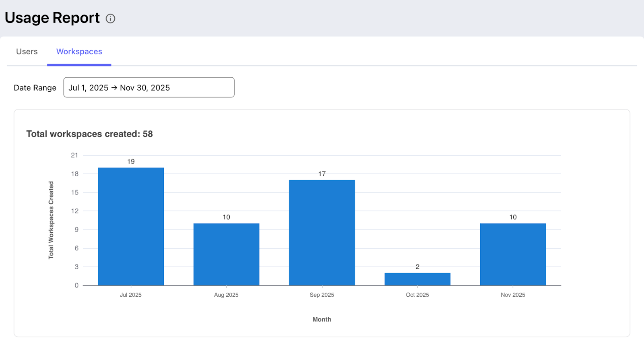Click the 17 value label above September
Viewport: 644px width, 347px height.
(x=322, y=174)
